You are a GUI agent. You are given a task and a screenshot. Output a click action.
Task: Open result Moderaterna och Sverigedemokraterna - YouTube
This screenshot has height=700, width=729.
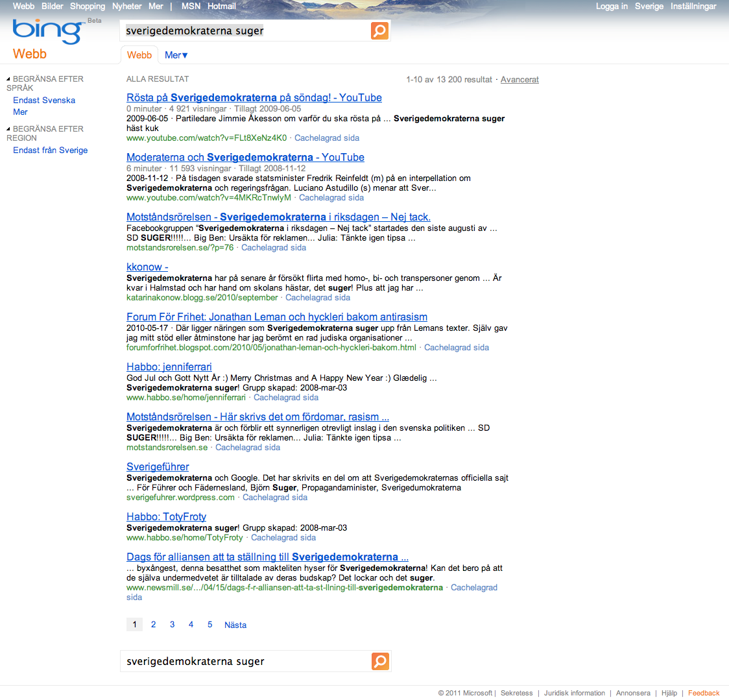(245, 157)
